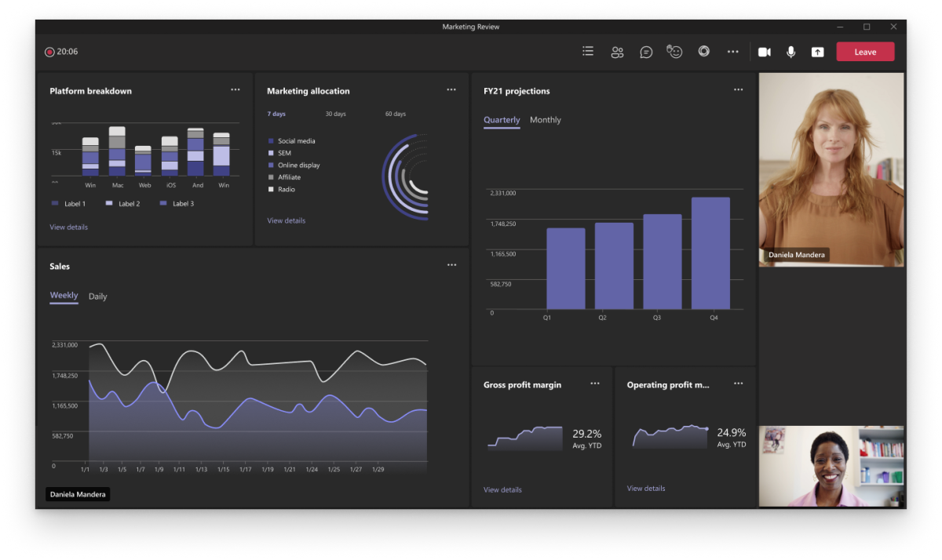The width and height of the screenshot is (942, 560).
Task: Switch to the Quarterly tab
Action: 502,120
